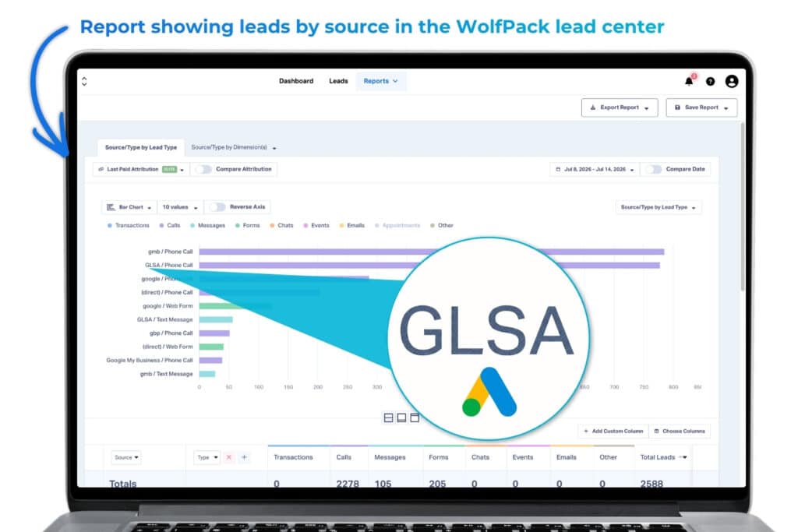Open Export Report dropdown

[x=620, y=107]
